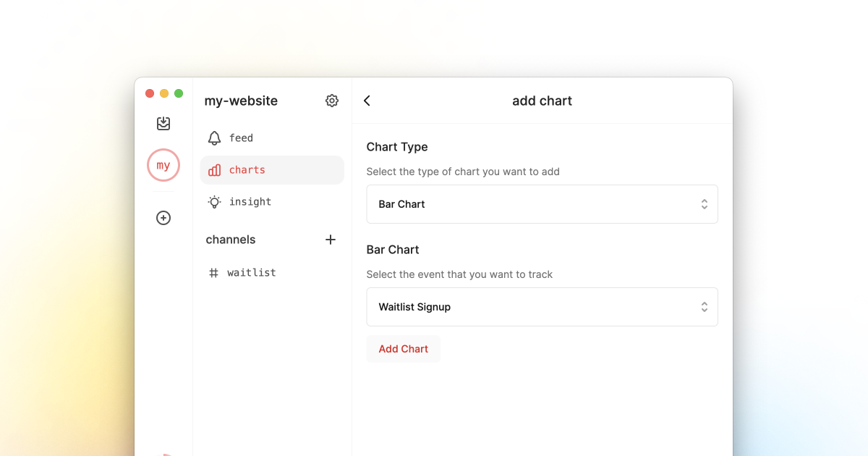Screen dimensions: 868x456
Task: Click the green maximize window button
Action: pyautogui.click(x=179, y=93)
